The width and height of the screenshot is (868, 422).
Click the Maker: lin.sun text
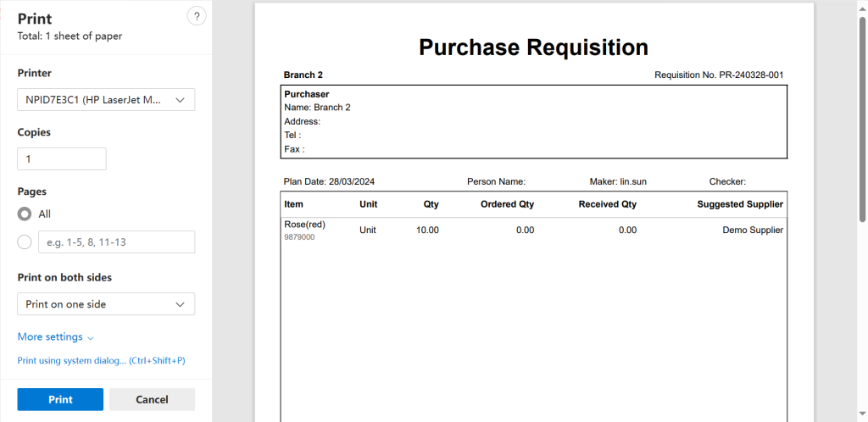point(618,181)
